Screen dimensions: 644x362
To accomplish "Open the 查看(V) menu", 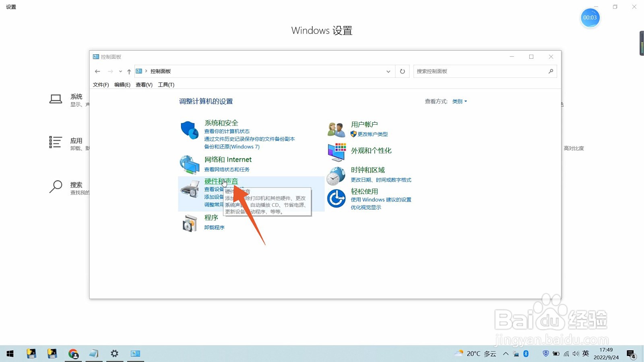I will 144,84.
